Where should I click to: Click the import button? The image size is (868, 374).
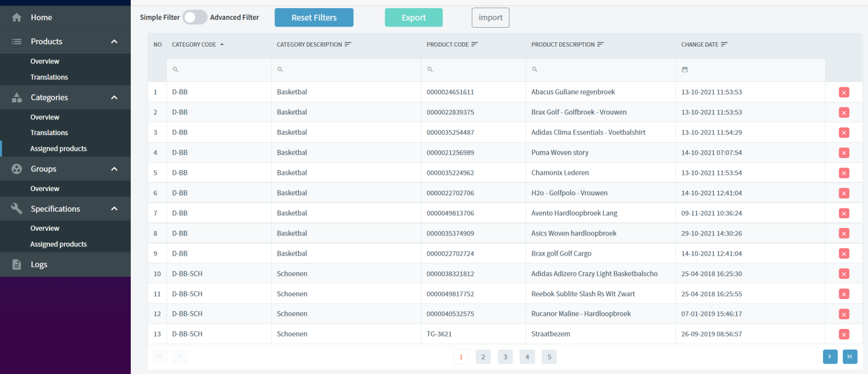[490, 17]
